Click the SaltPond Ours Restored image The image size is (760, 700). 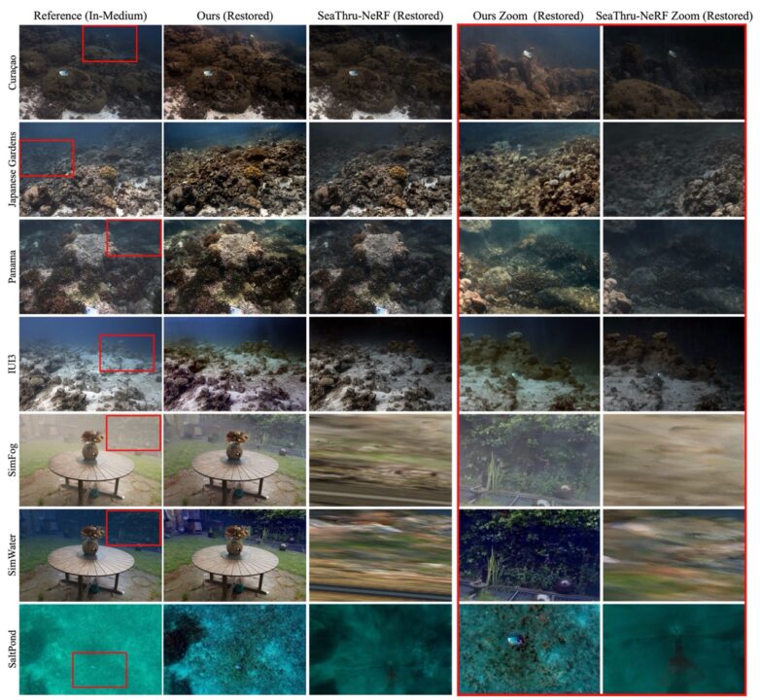tap(234, 649)
